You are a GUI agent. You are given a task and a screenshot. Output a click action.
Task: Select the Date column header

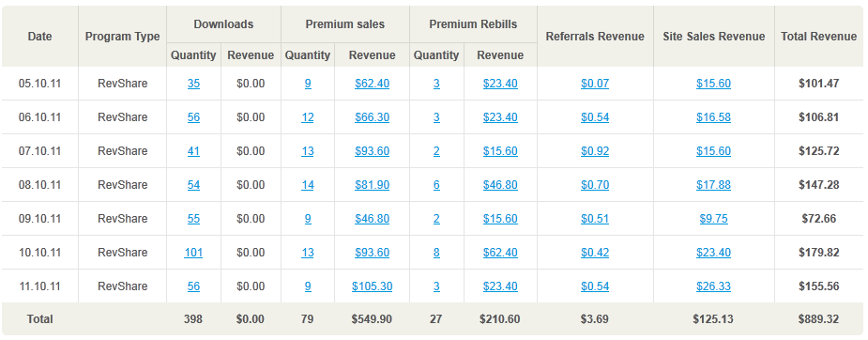coord(39,37)
